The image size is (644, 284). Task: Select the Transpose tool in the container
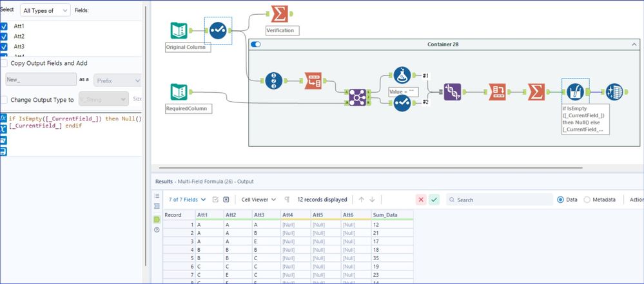(x=313, y=81)
